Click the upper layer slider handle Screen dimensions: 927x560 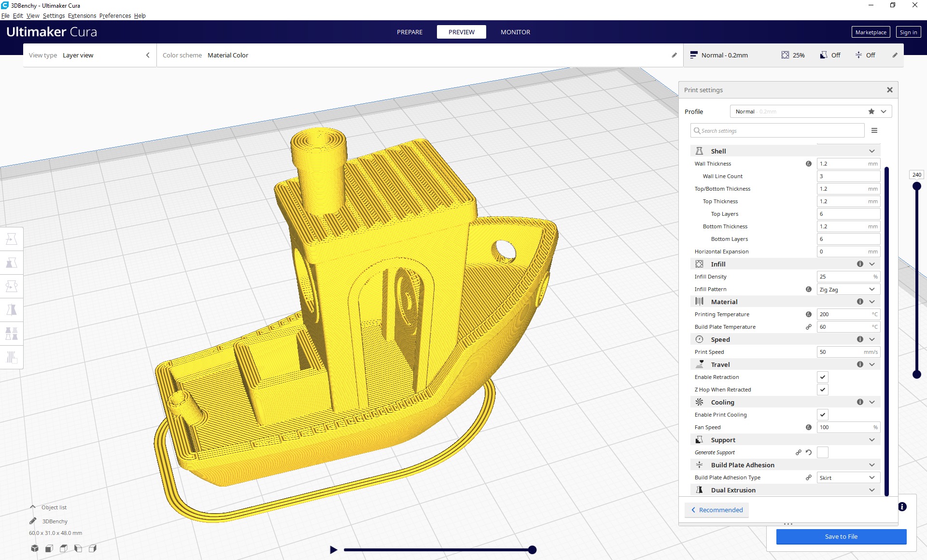click(916, 186)
